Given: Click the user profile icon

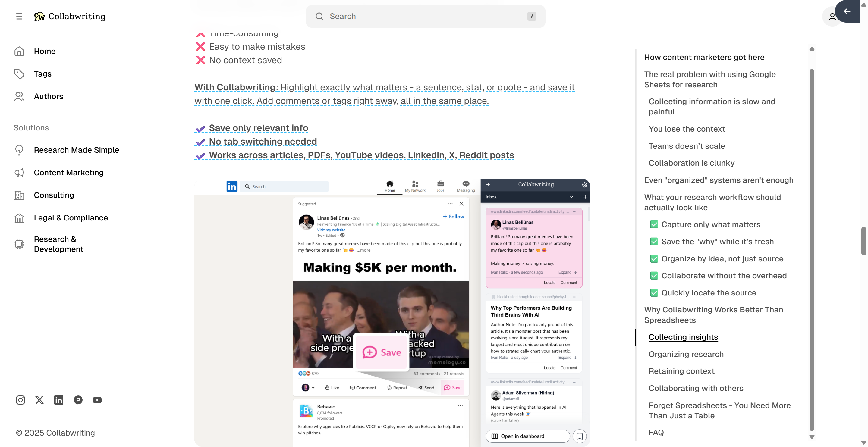Looking at the screenshot, I should [832, 16].
